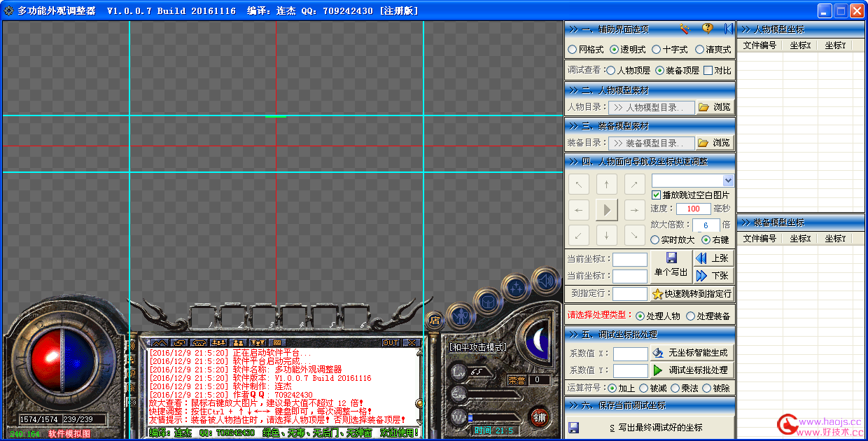Click the up direction arrow

tap(606, 185)
